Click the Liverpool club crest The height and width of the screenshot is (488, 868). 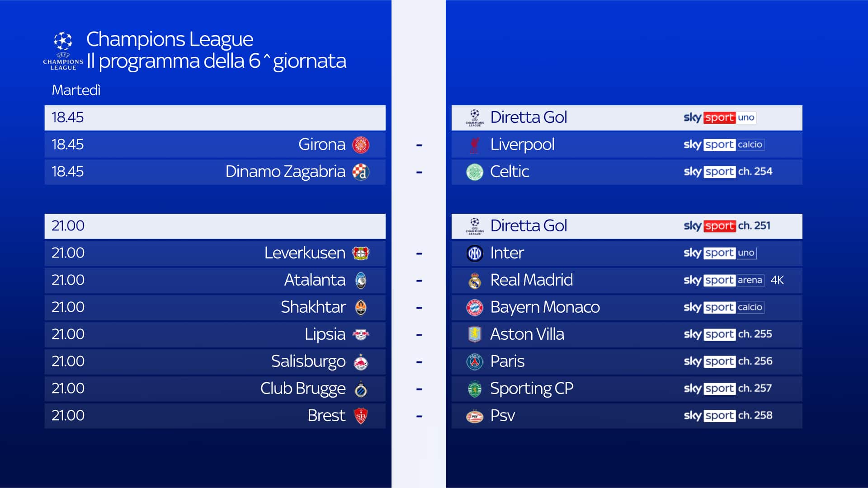pyautogui.click(x=474, y=145)
